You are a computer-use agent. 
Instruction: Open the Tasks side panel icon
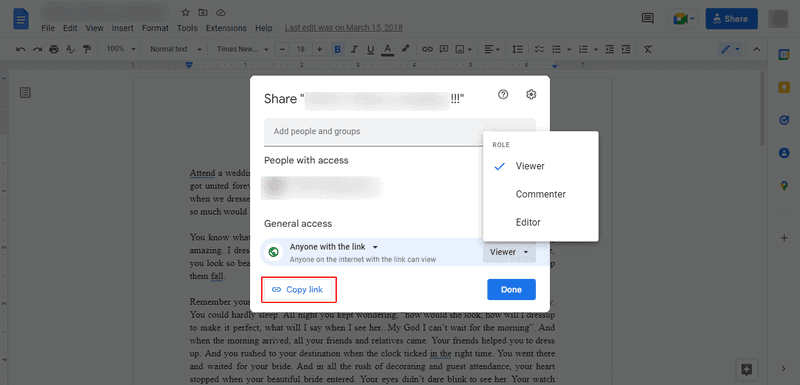[784, 120]
